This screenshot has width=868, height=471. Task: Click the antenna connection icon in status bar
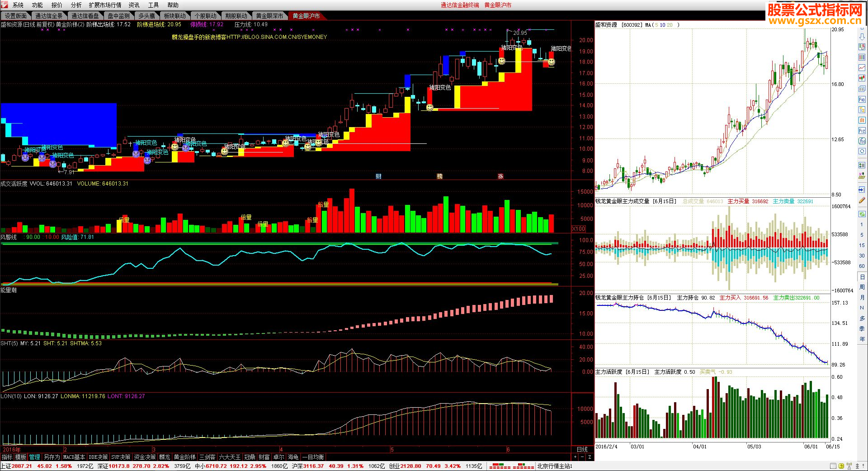849,466
